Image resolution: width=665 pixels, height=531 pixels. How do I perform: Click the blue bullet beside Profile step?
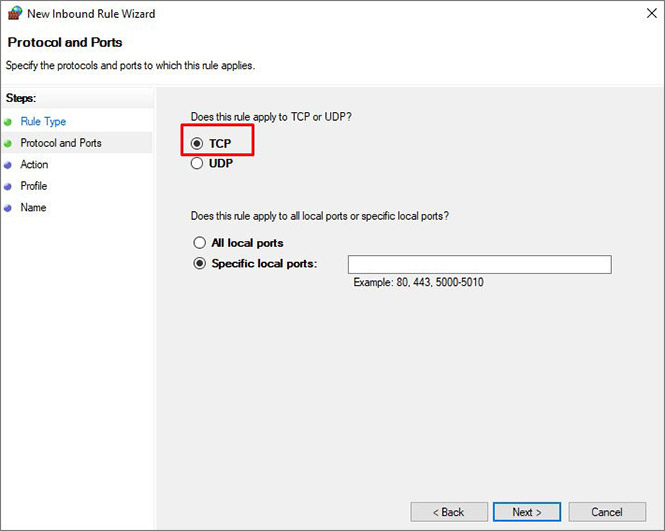coord(8,186)
